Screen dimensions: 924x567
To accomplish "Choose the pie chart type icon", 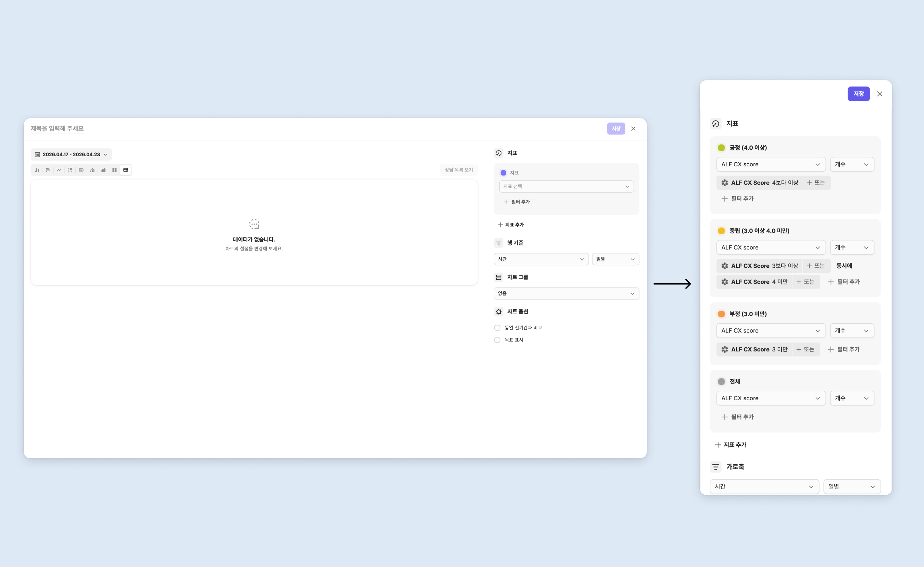I will pyautogui.click(x=70, y=170).
